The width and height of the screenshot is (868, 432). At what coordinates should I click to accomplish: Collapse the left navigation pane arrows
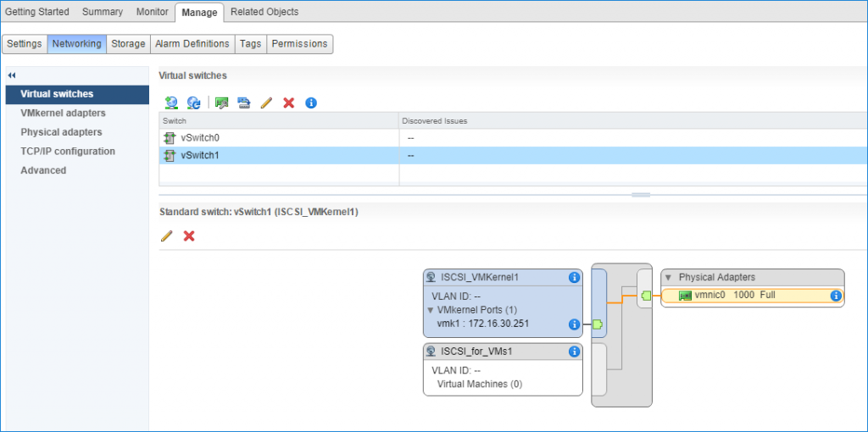(x=12, y=75)
